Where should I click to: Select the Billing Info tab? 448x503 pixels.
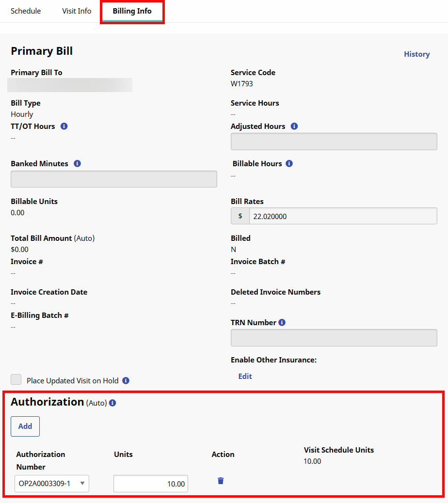[x=132, y=11]
